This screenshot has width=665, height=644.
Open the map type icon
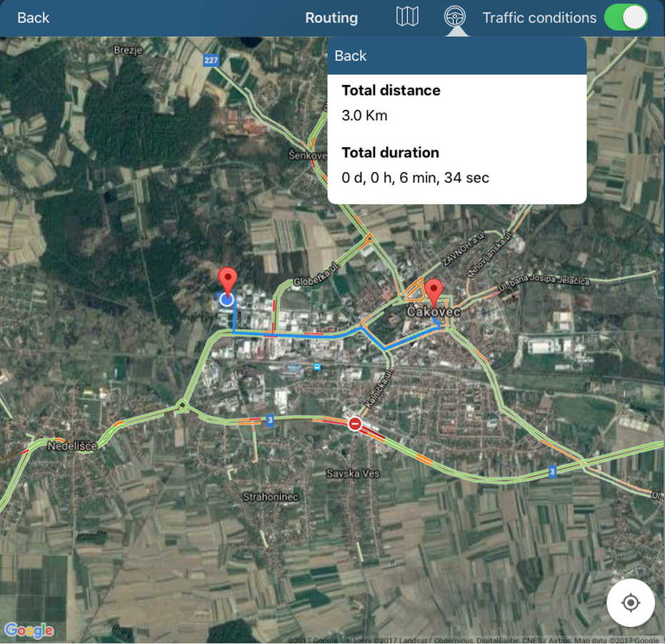tap(407, 17)
